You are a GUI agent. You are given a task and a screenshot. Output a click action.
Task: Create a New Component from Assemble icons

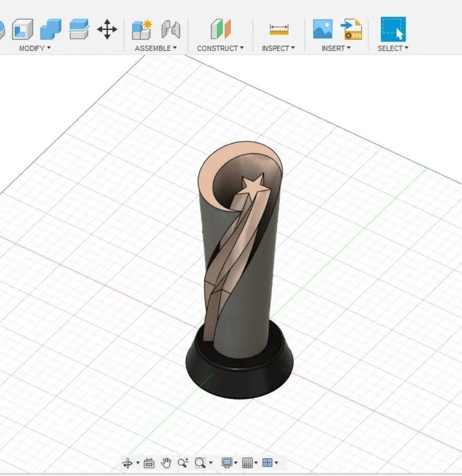tap(142, 29)
